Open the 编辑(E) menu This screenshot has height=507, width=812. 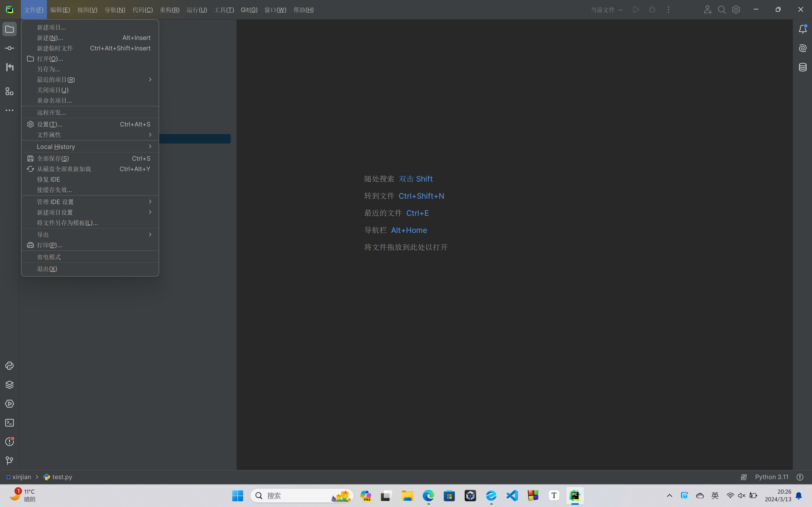point(60,10)
